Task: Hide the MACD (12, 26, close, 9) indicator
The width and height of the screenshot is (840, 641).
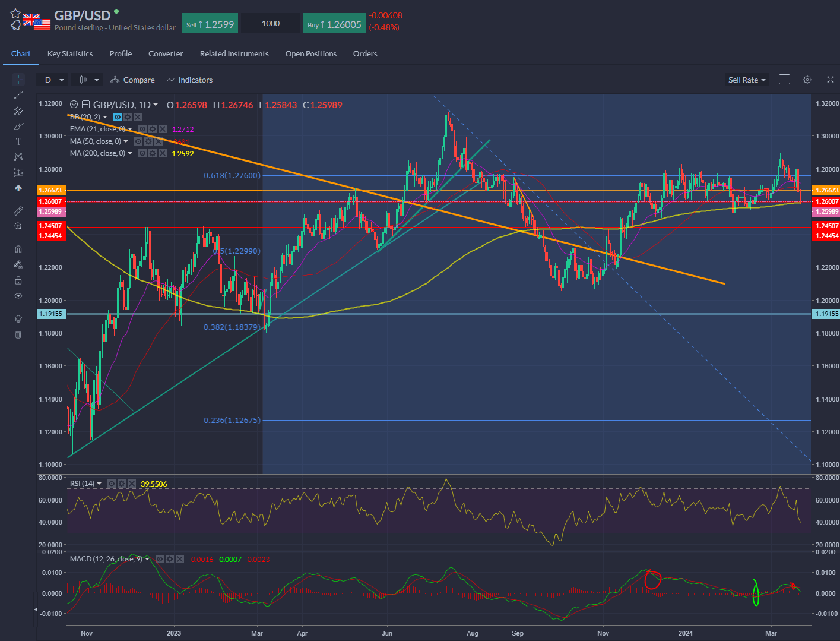Action: point(160,559)
